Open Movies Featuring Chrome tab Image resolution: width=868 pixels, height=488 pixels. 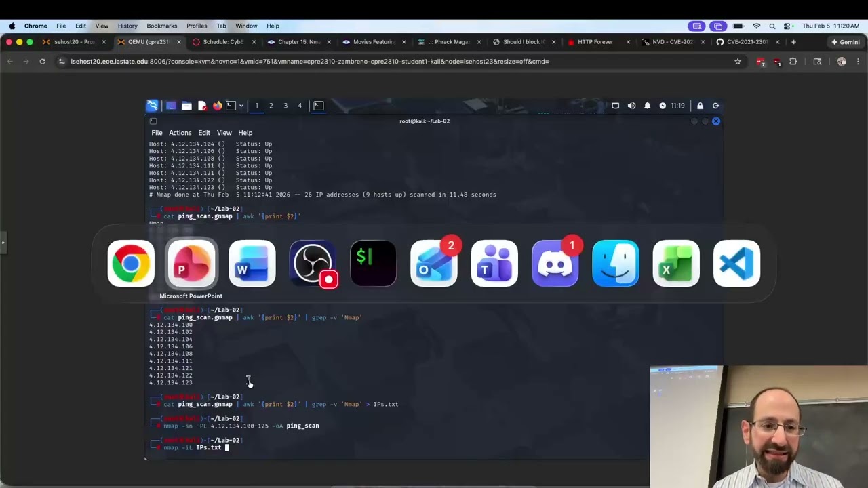click(x=374, y=42)
